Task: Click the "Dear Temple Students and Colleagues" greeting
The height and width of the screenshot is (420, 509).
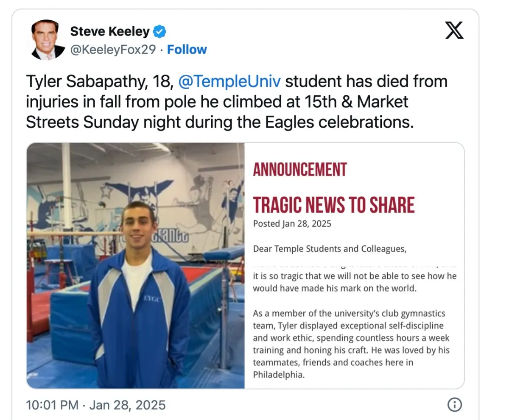Action: point(330,249)
